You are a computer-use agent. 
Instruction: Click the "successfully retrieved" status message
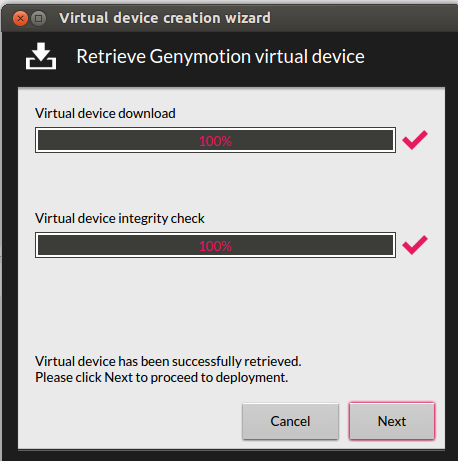point(168,361)
